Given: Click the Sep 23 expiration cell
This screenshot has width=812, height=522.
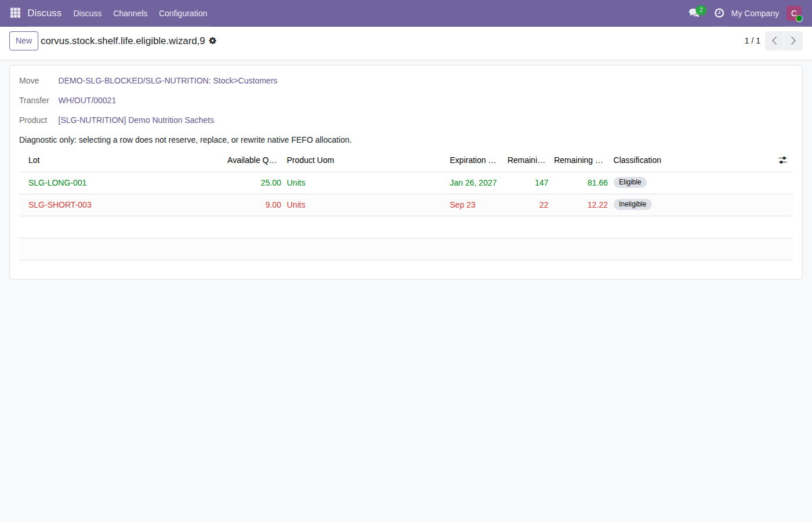Looking at the screenshot, I should [462, 205].
